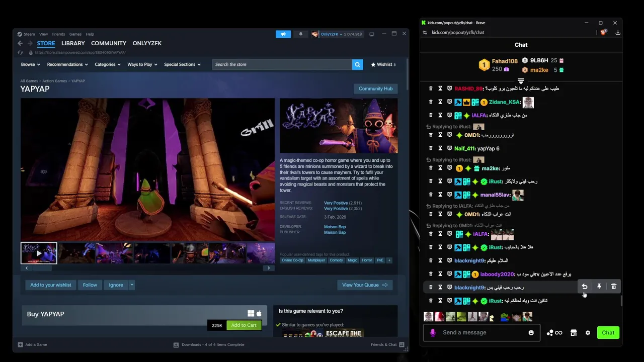Image resolution: width=644 pixels, height=362 pixels.
Task: Click the Horror tag
Action: pos(367,260)
